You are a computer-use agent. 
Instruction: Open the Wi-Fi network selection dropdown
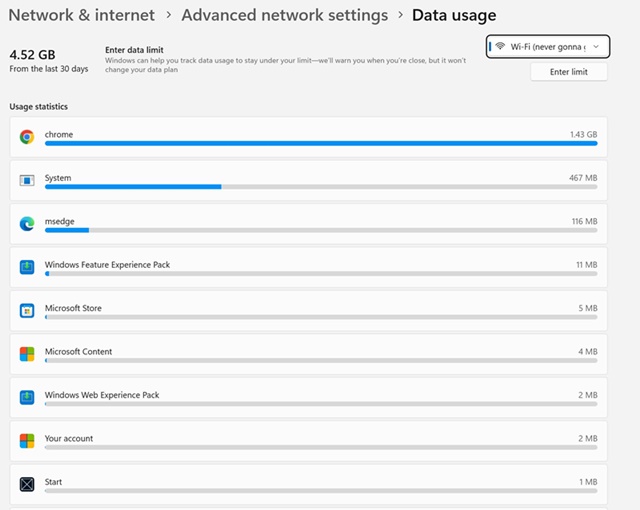click(x=547, y=47)
